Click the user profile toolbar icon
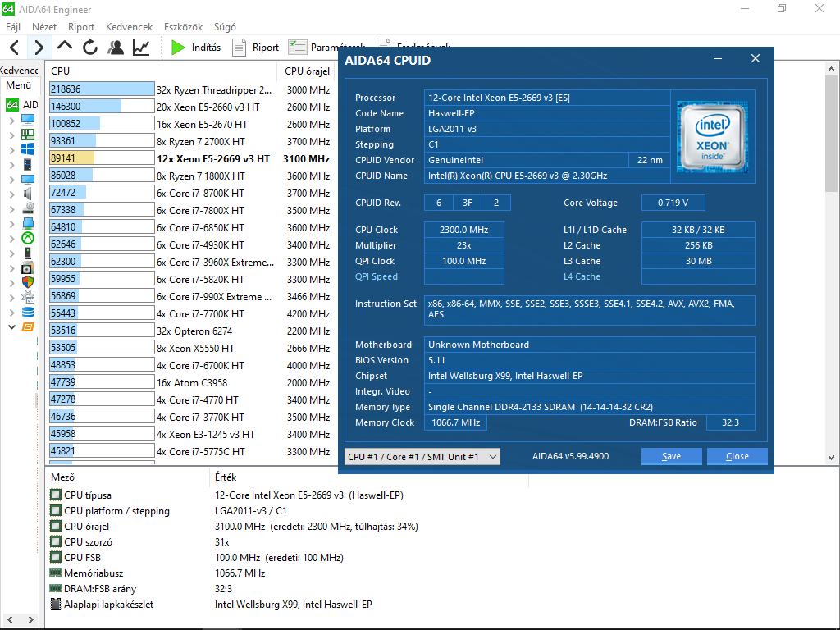840x630 pixels. (116, 48)
